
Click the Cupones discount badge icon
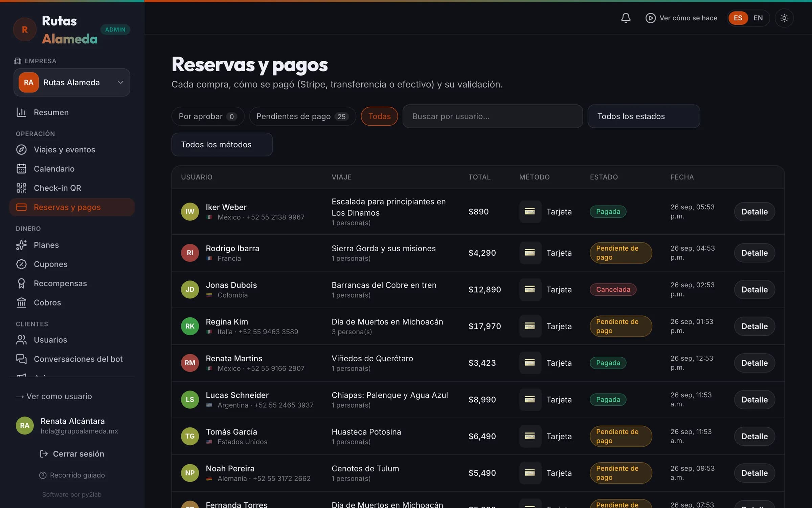pos(21,264)
